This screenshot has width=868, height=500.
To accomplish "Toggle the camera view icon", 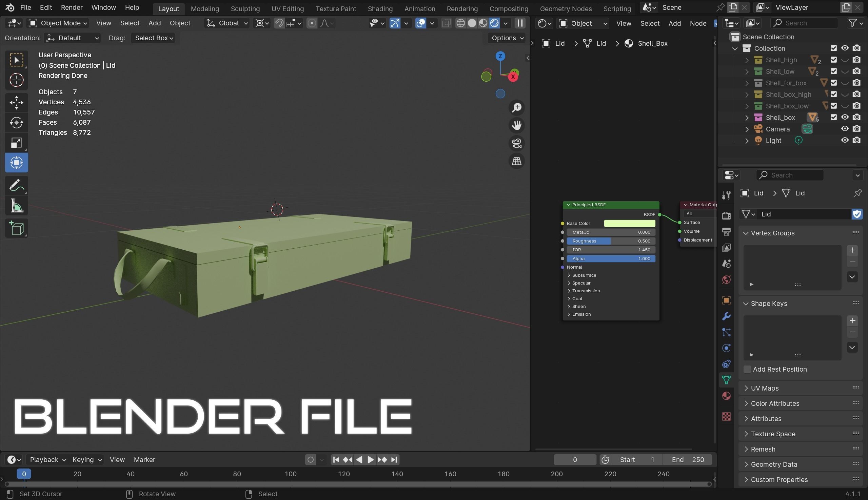I will 517,143.
